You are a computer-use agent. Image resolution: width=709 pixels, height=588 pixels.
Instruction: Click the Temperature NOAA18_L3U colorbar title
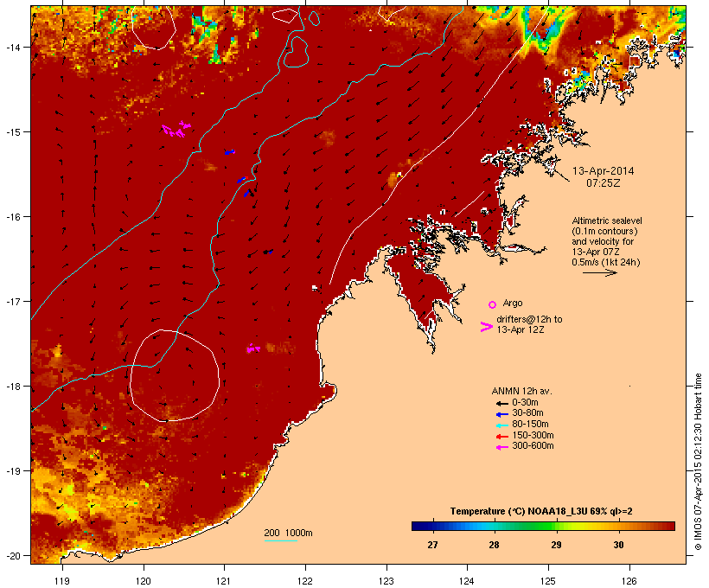click(541, 512)
